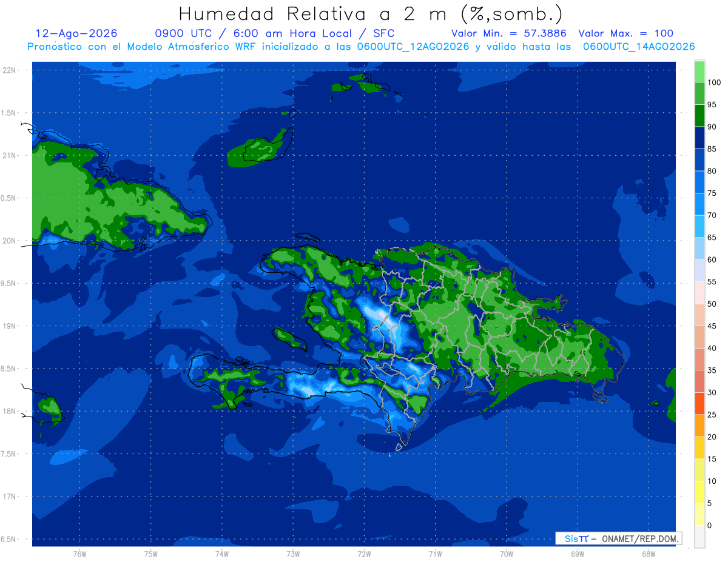The height and width of the screenshot is (562, 728).
Task: Click the "75W" longitude axis label
Action: [x=151, y=554]
